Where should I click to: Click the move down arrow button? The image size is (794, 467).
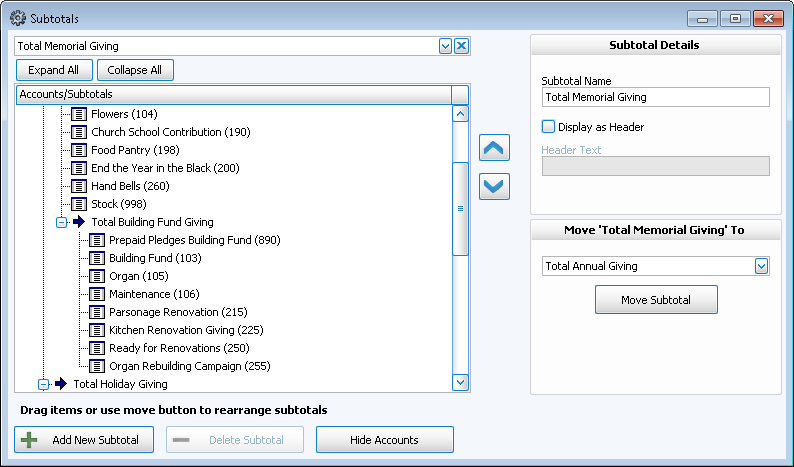495,186
